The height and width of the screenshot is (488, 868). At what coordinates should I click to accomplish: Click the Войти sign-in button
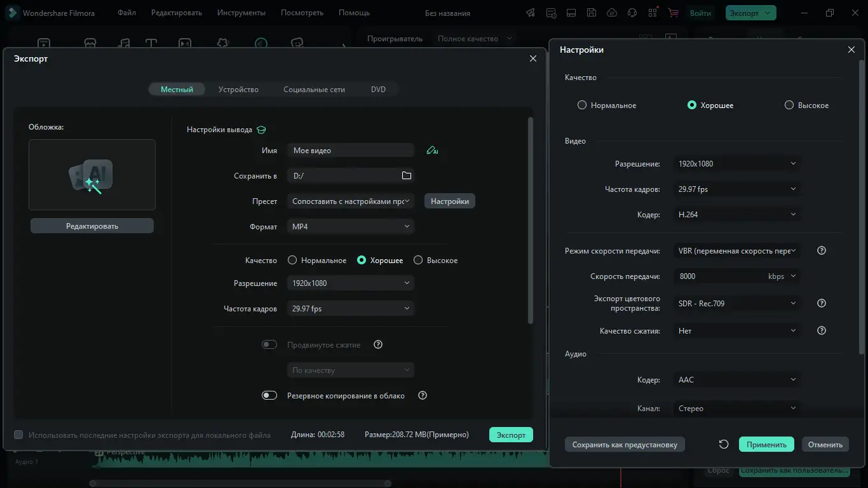click(x=700, y=13)
